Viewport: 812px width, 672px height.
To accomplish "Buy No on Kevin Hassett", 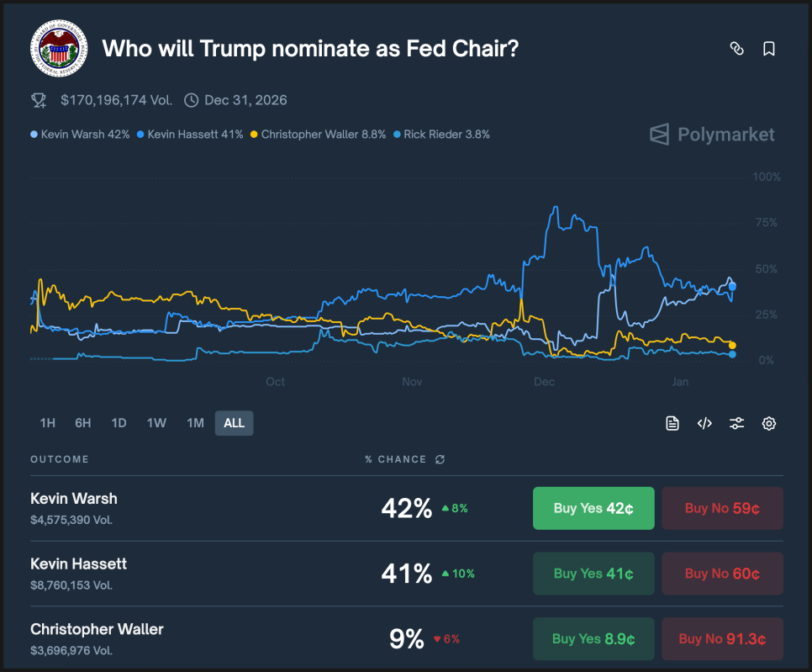I will [x=722, y=574].
